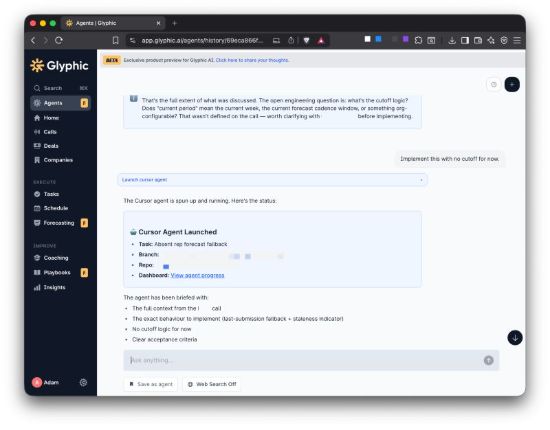The height and width of the screenshot is (430, 550).
Task: Click share icon in address bar
Action: [291, 41]
